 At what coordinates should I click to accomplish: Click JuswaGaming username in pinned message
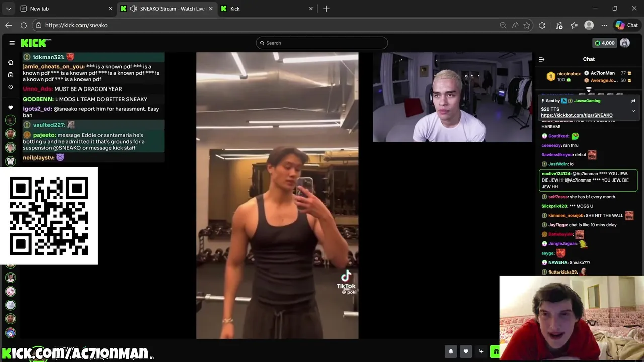[x=587, y=101]
